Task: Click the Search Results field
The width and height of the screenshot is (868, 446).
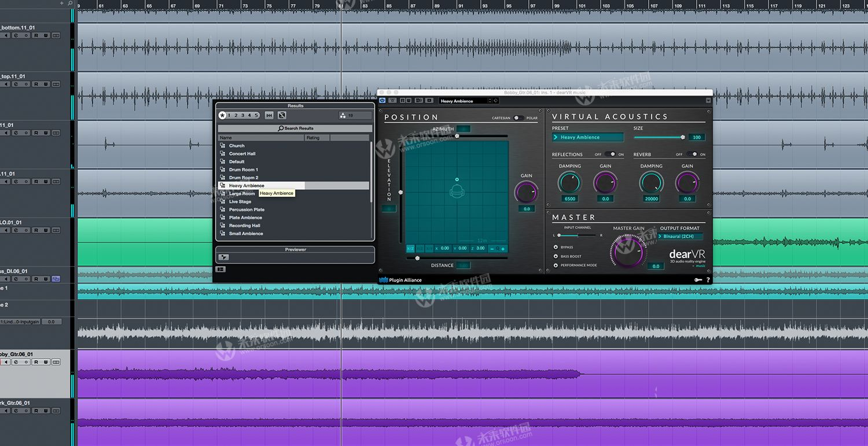Action: (295, 128)
